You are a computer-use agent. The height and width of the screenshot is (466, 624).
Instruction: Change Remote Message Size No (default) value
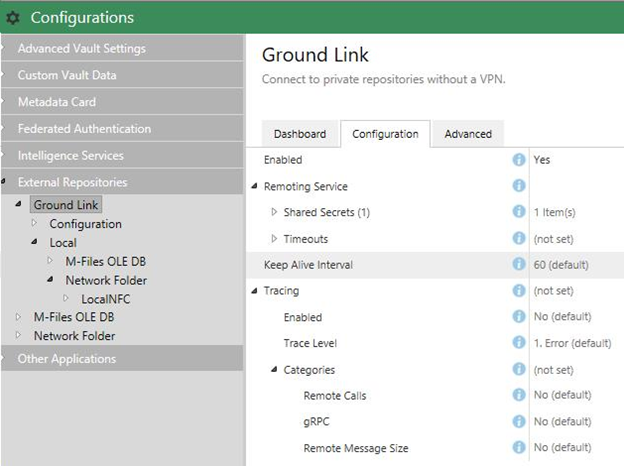click(562, 448)
